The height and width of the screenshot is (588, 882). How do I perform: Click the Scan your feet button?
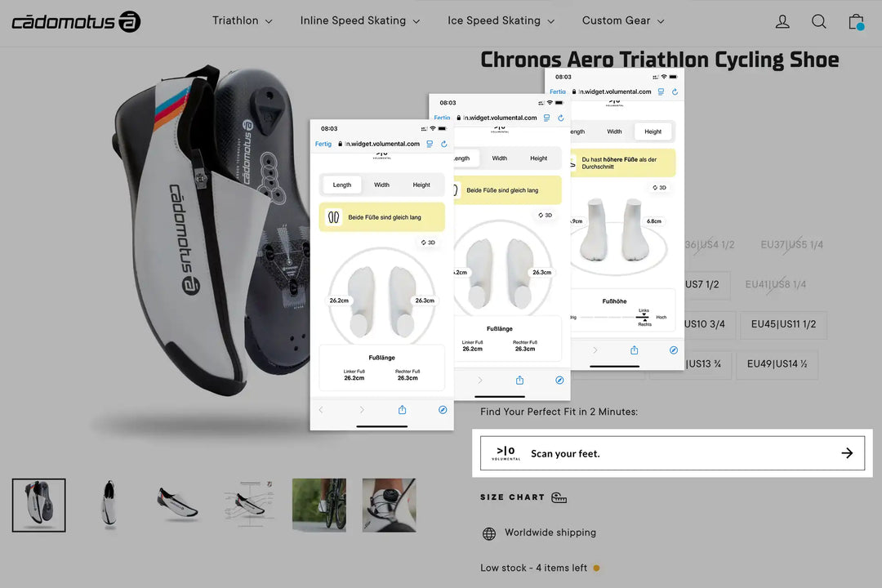click(672, 453)
